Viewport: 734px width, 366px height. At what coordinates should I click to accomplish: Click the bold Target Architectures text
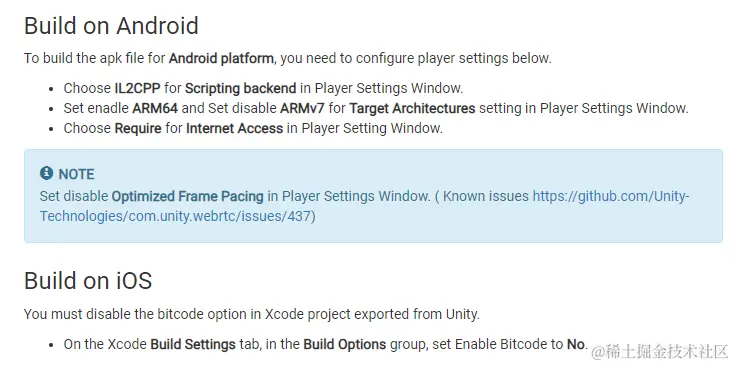[412, 108]
